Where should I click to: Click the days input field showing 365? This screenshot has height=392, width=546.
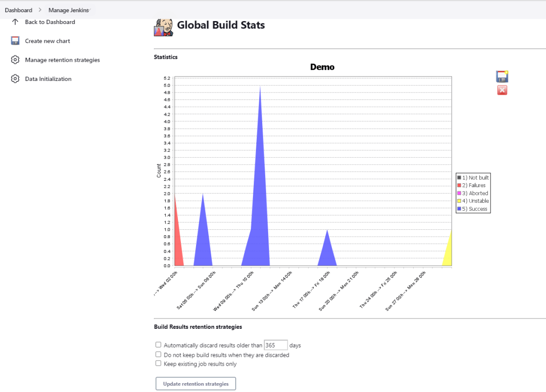tap(275, 345)
